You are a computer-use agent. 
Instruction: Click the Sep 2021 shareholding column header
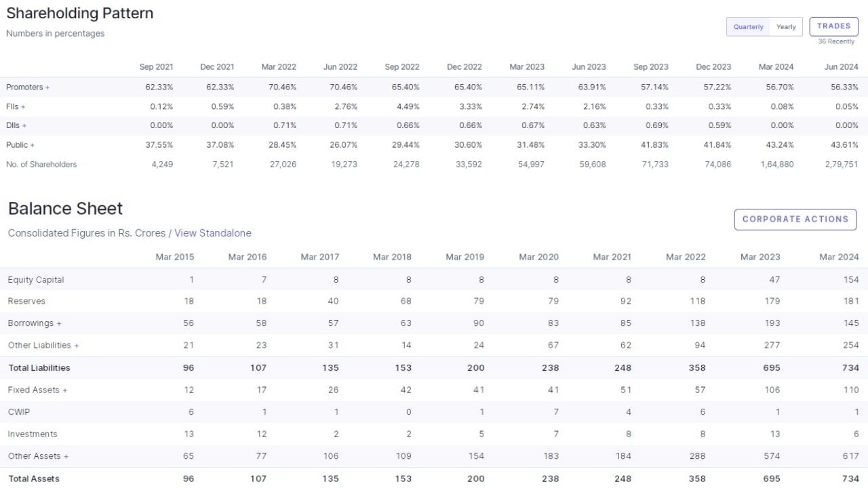pos(156,67)
